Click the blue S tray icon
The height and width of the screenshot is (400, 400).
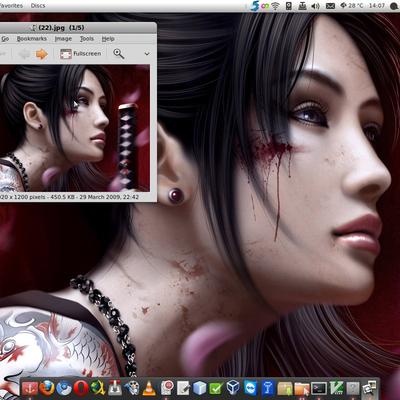255,6
